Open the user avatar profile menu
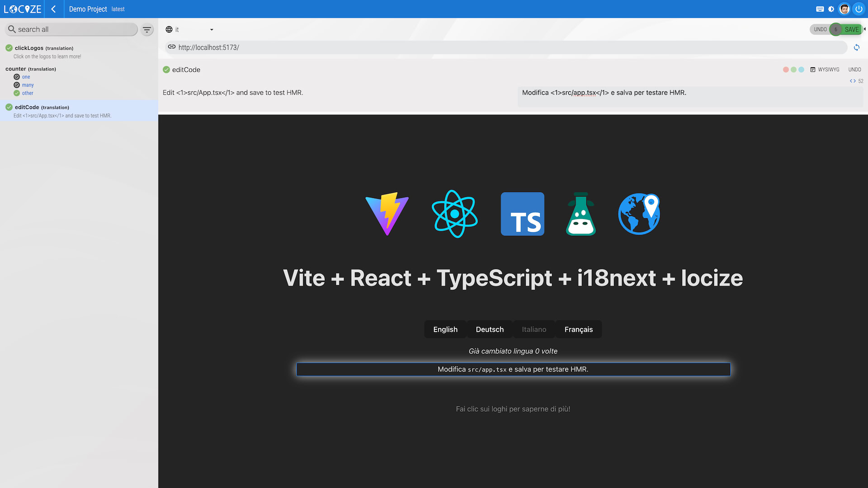 click(844, 9)
